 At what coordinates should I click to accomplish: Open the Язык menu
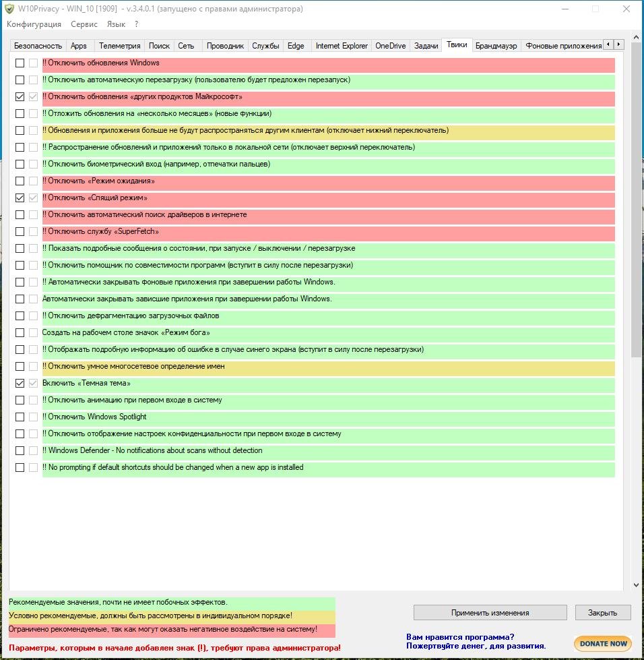(116, 24)
